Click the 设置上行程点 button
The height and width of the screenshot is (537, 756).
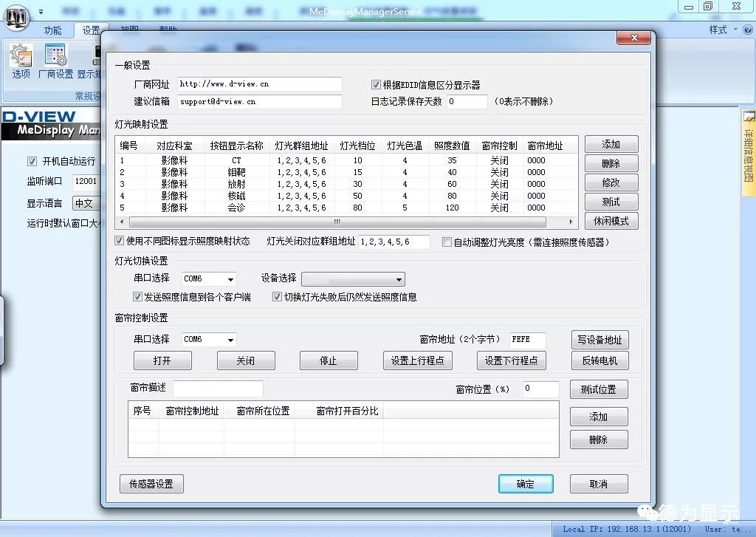(418, 360)
